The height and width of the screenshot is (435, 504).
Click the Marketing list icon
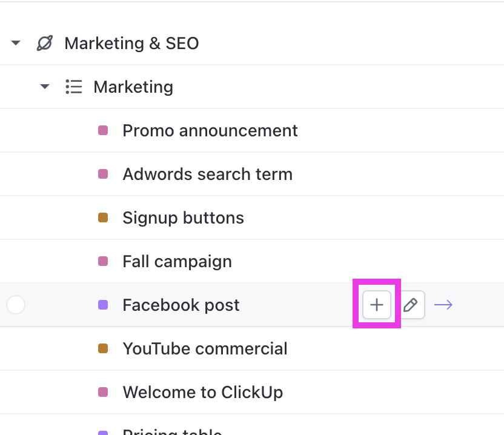pos(74,87)
